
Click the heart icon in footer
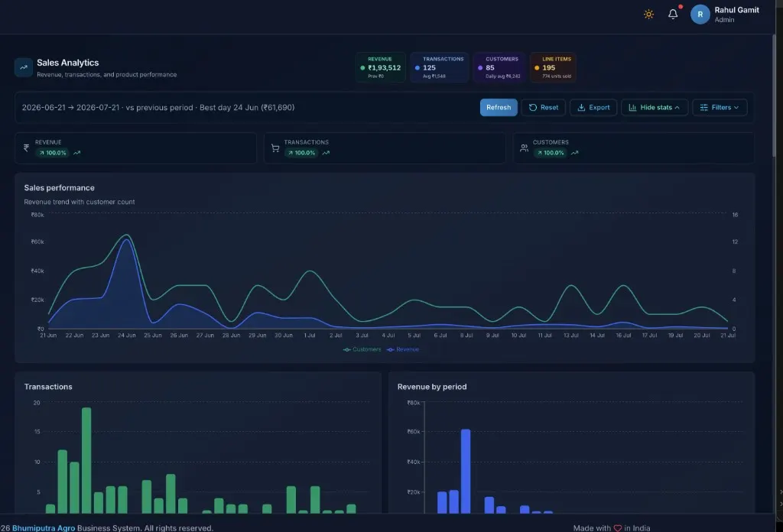pyautogui.click(x=618, y=528)
